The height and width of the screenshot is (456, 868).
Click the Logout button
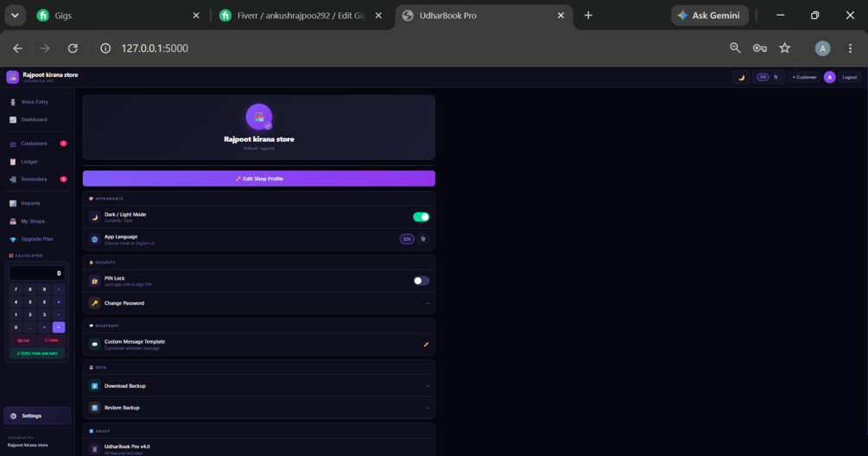pyautogui.click(x=850, y=78)
